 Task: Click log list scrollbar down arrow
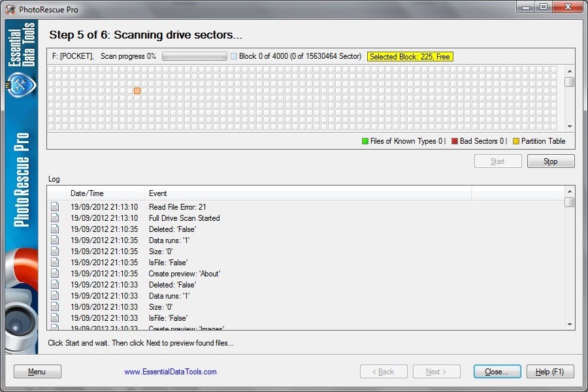click(x=570, y=325)
